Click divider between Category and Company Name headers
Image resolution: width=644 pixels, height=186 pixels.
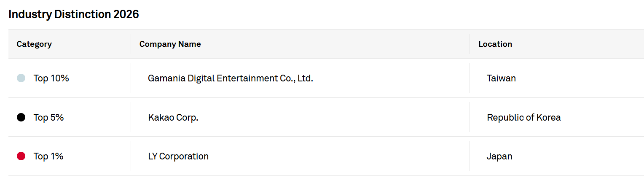coord(131,44)
